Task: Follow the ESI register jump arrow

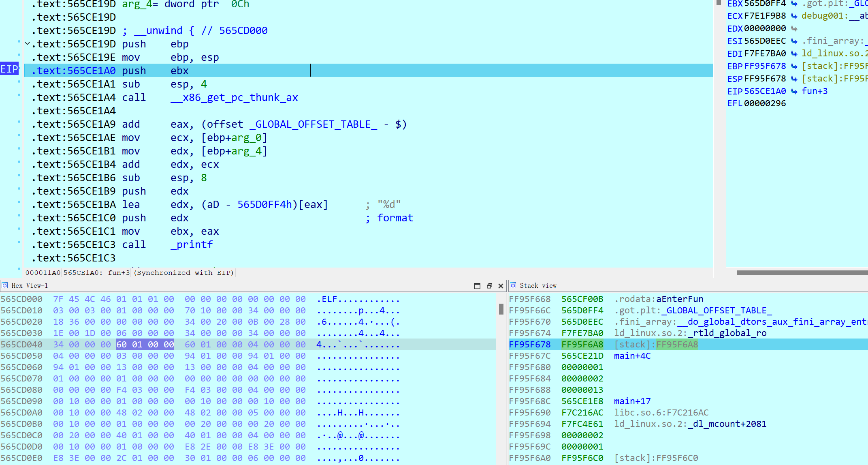Action: 794,41
